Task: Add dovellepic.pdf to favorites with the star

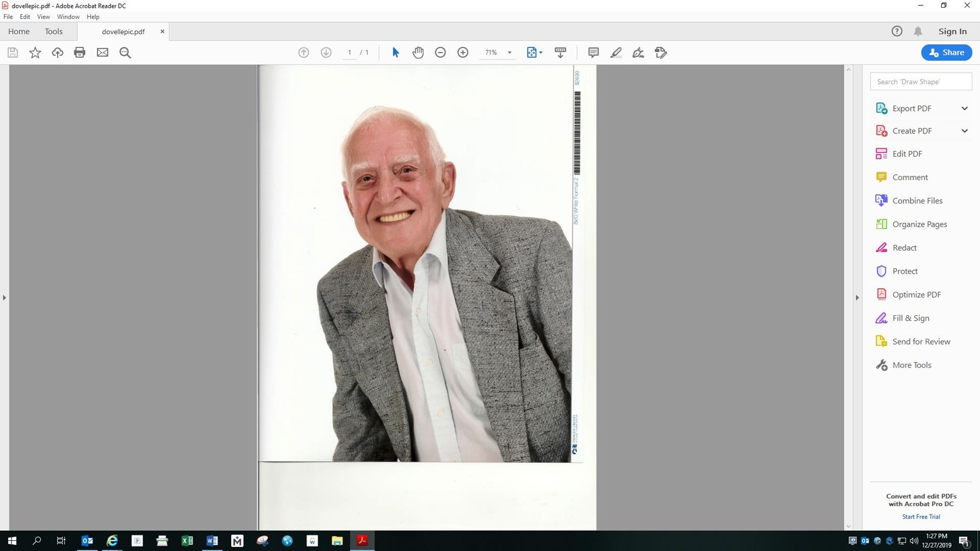Action: [35, 52]
